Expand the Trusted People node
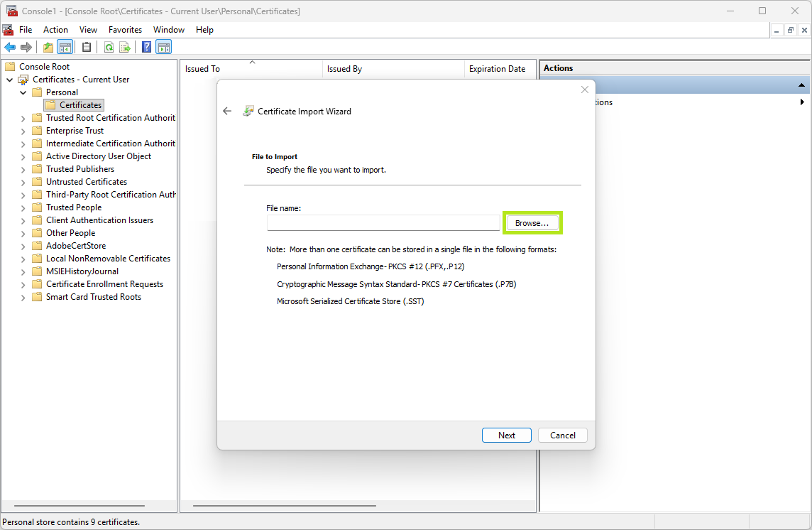The image size is (812, 530). pyautogui.click(x=23, y=208)
